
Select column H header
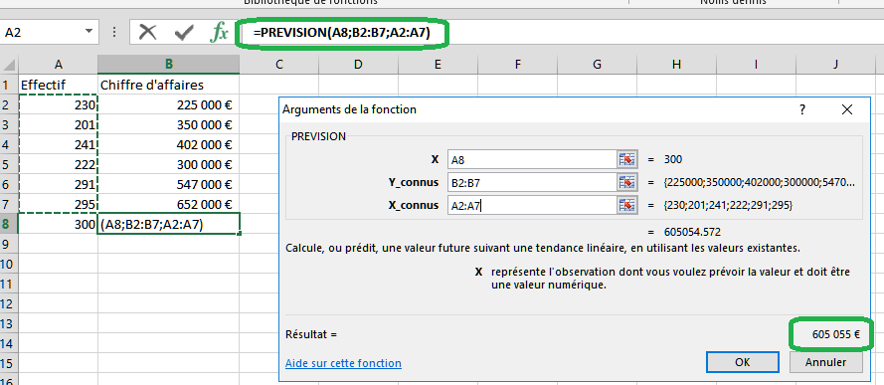click(x=677, y=64)
